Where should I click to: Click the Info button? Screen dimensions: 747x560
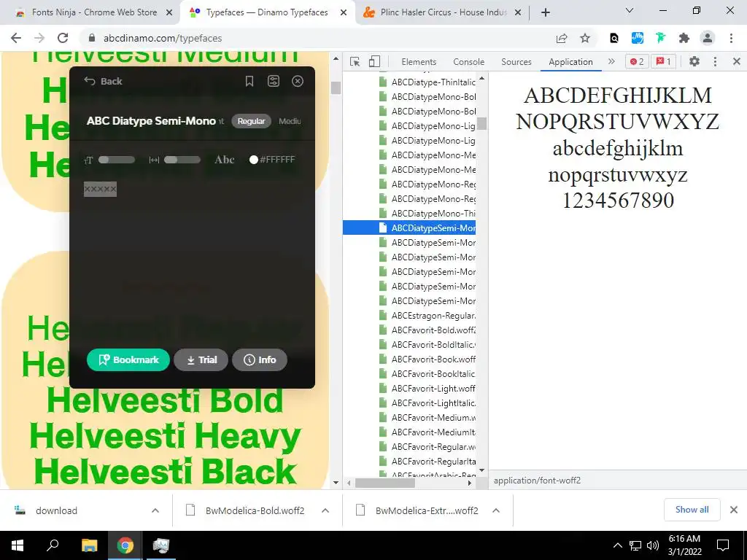(x=260, y=360)
